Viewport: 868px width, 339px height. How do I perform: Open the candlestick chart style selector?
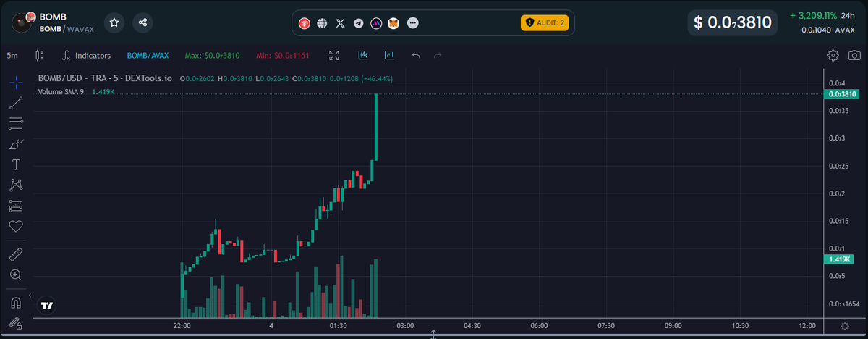click(x=40, y=55)
